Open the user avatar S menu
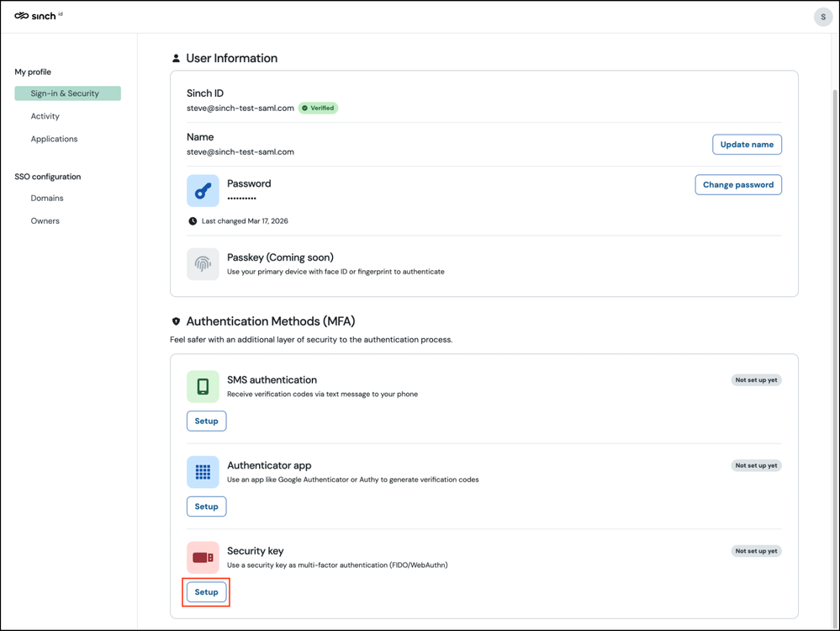 [x=823, y=17]
